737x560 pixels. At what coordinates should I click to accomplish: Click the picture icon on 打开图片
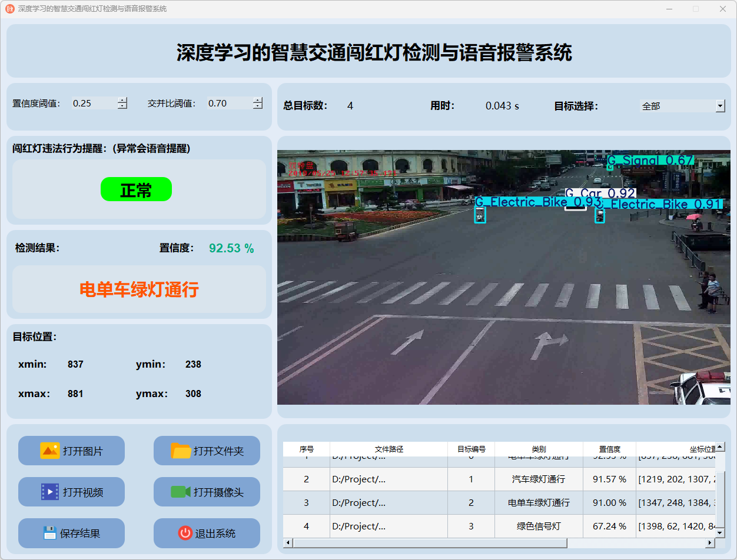[x=49, y=451]
